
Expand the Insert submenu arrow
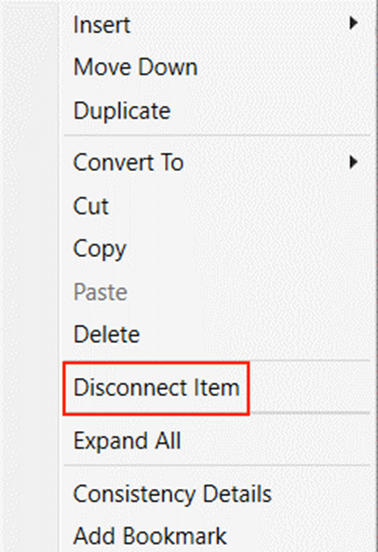point(353,24)
